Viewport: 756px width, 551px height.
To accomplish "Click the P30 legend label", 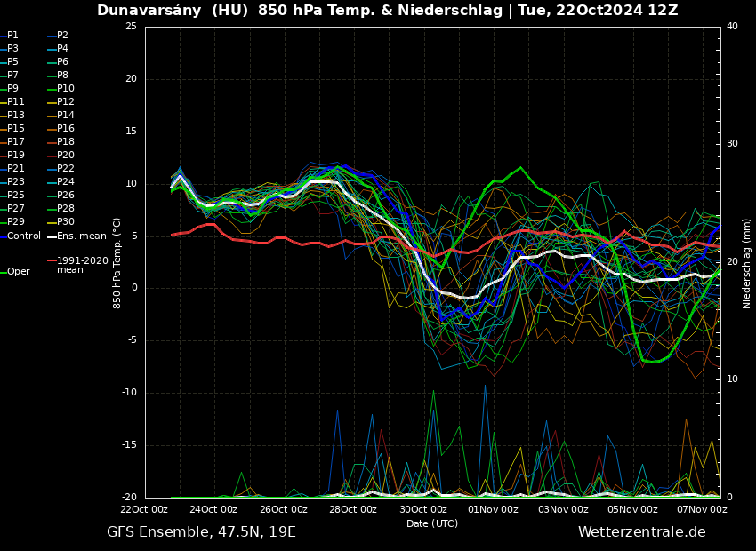I will (x=66, y=222).
